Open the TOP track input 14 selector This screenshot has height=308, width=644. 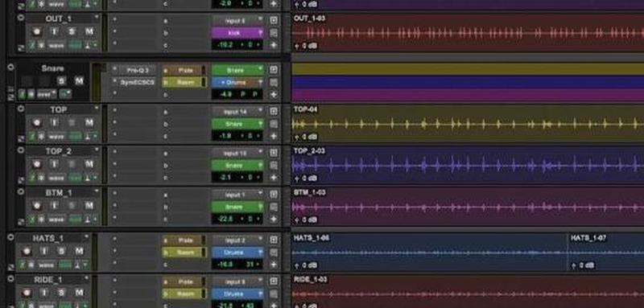[237, 111]
